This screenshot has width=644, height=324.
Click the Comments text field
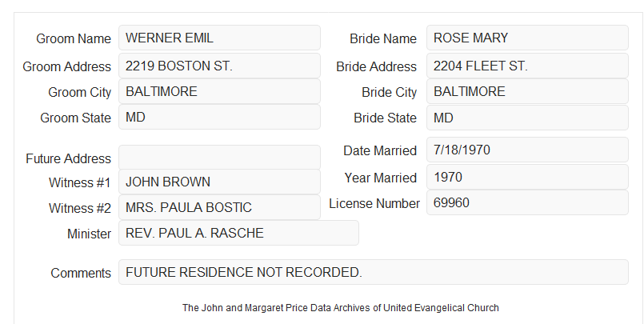point(374,272)
